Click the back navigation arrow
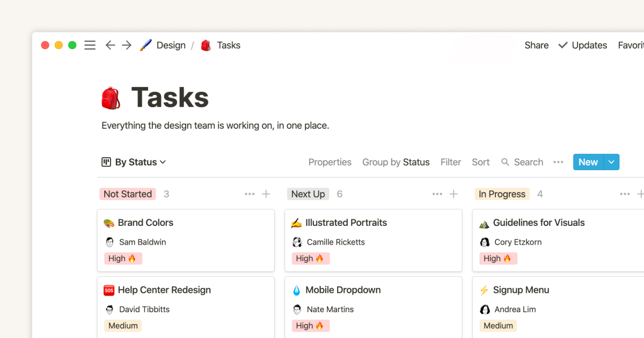The height and width of the screenshot is (338, 644). click(x=110, y=45)
